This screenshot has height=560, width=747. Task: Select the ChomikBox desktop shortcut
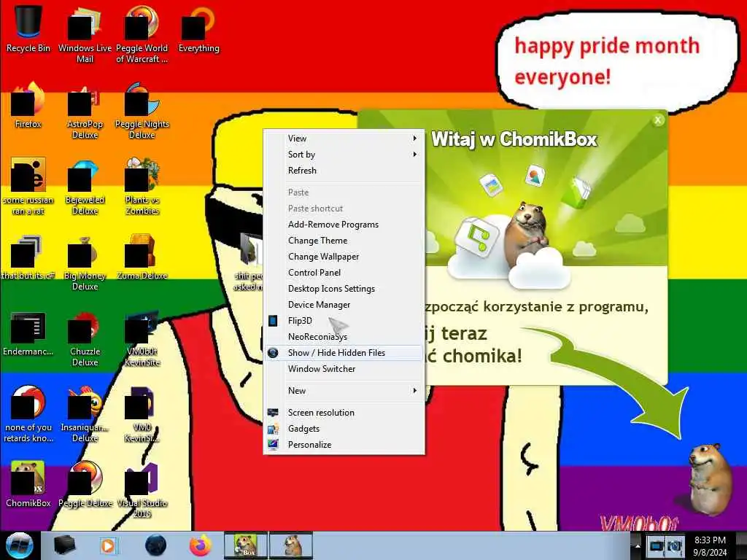coord(28,483)
